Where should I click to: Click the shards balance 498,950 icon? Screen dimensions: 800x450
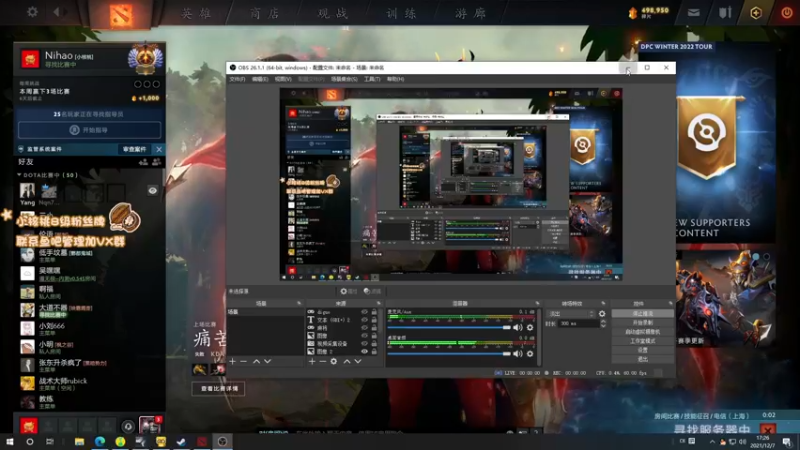tap(633, 13)
